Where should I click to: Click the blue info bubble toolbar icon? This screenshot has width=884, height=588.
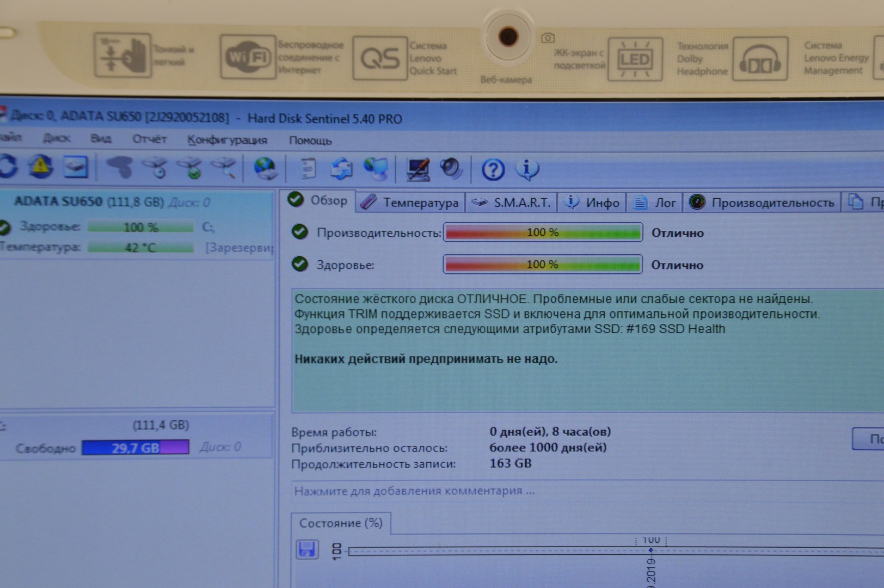(527, 170)
